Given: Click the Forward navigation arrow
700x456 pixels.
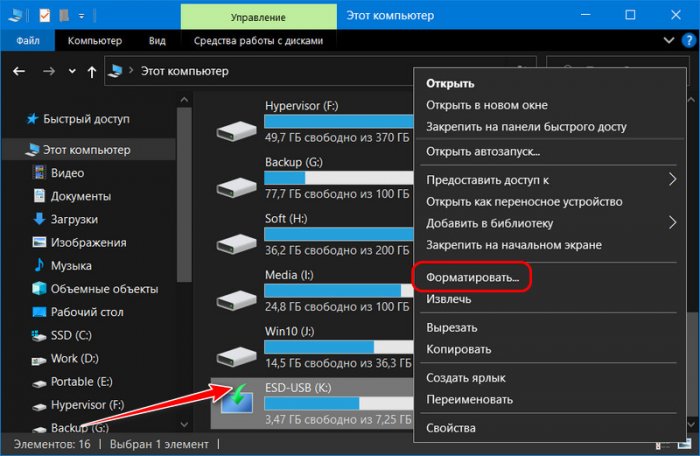Looking at the screenshot, I should [x=49, y=71].
